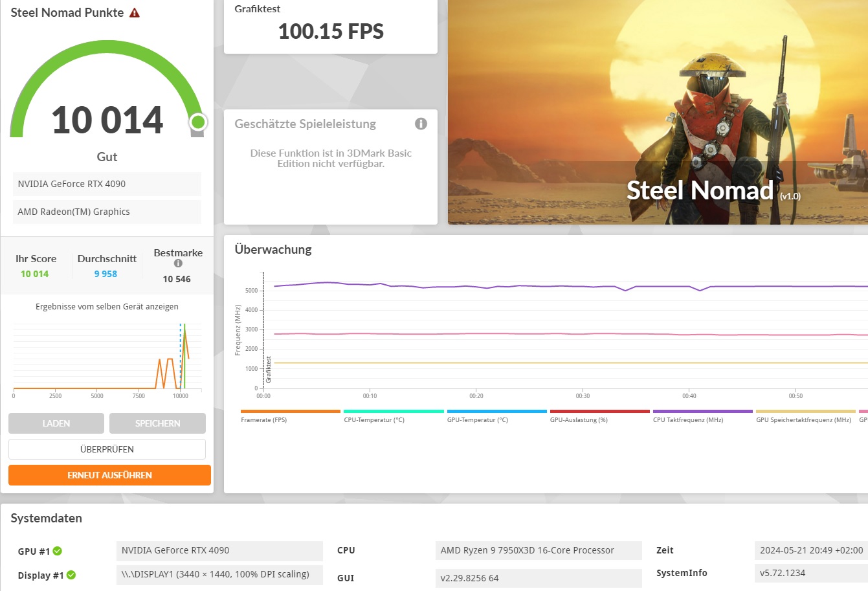Click the Systemdaten heading

point(47,518)
